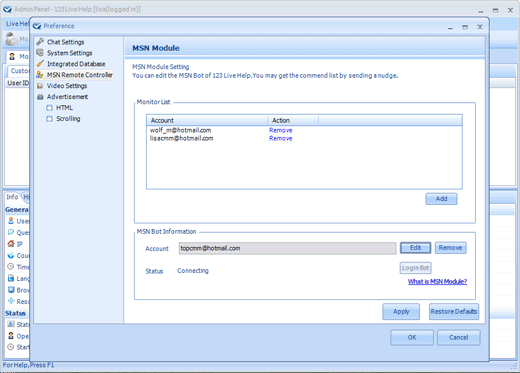Open the HTML advertisement option
520x373 pixels.
tap(64, 108)
